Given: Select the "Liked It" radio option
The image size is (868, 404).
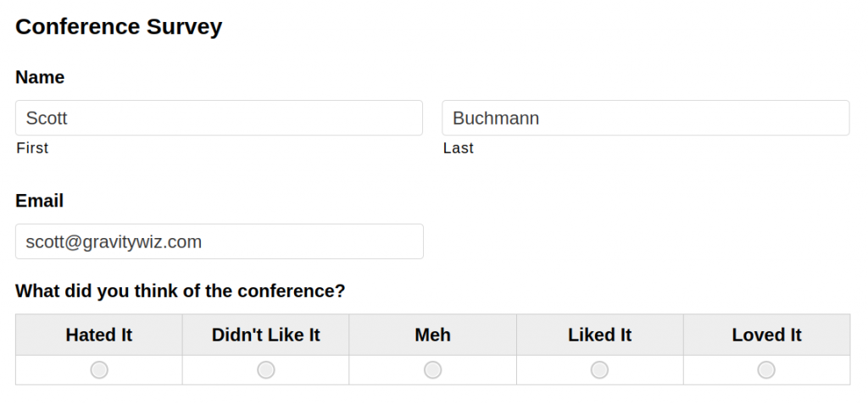Looking at the screenshot, I should tap(599, 370).
